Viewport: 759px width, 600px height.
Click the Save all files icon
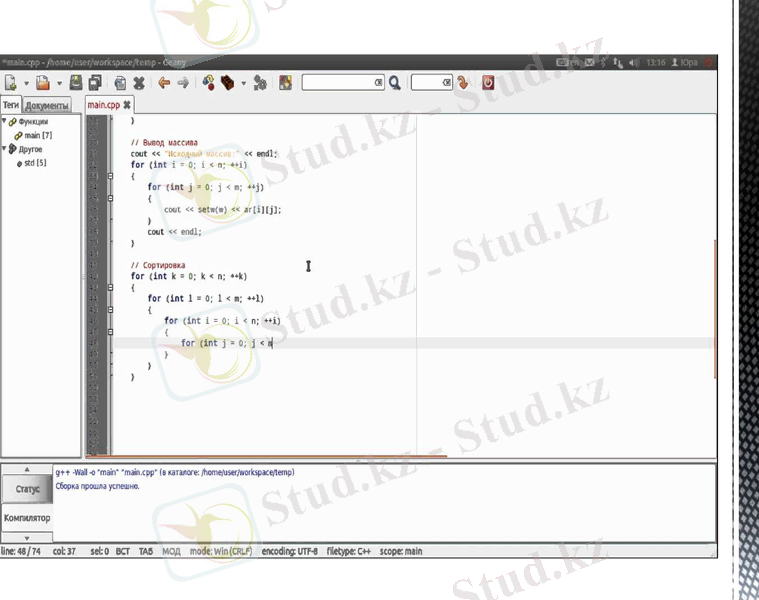click(95, 83)
